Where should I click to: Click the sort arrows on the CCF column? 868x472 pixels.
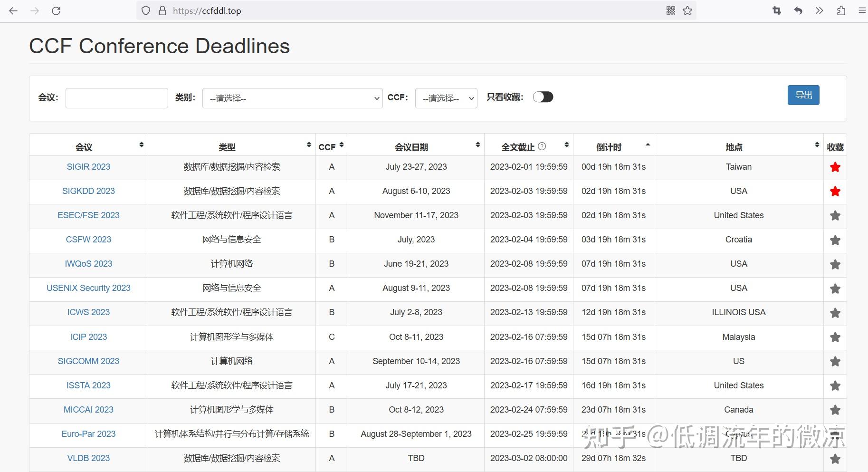pos(342,145)
